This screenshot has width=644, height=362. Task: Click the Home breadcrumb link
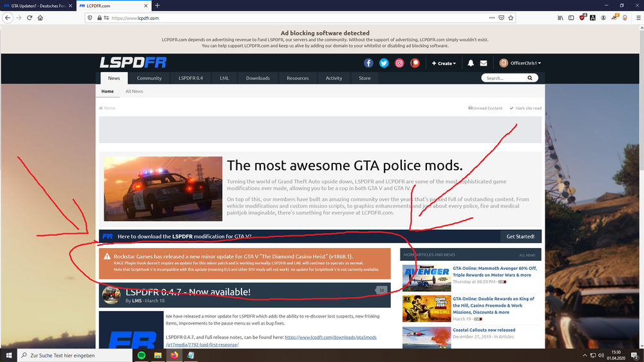(x=107, y=108)
